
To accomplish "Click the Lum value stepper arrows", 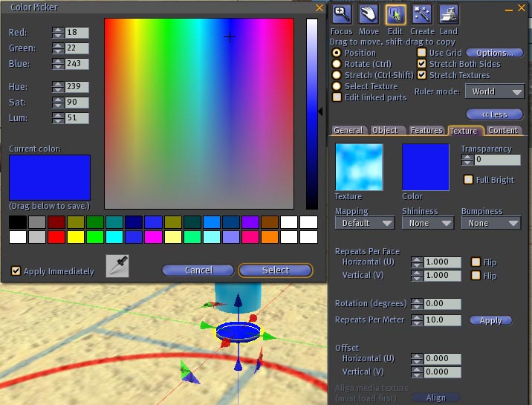I will tap(58, 118).
